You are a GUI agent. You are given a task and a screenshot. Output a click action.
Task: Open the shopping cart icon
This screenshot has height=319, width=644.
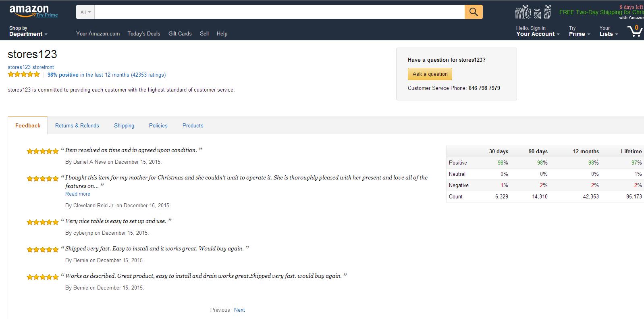[x=635, y=31]
